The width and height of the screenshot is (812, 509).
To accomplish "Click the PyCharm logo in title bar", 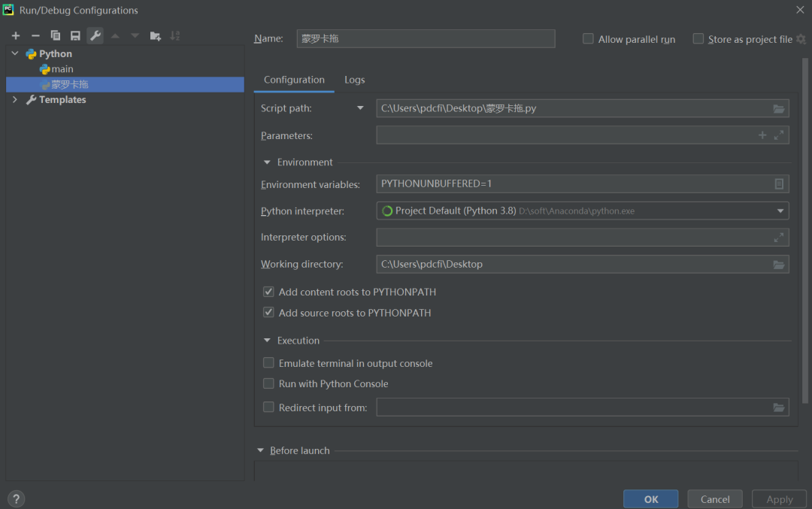I will click(8, 10).
